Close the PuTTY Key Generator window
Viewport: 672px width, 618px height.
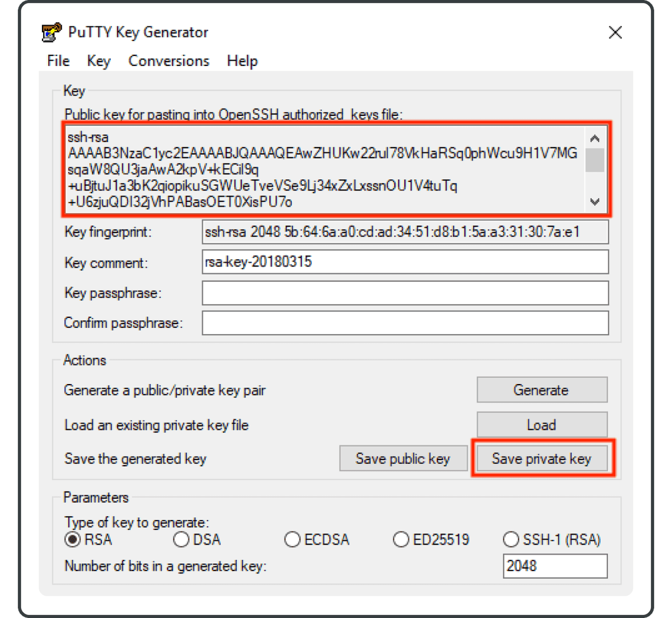click(x=615, y=32)
